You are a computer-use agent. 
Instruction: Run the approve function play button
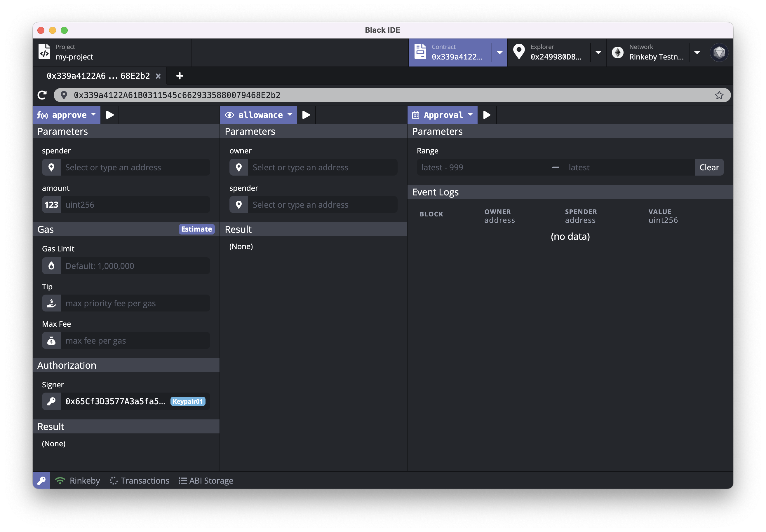110,115
